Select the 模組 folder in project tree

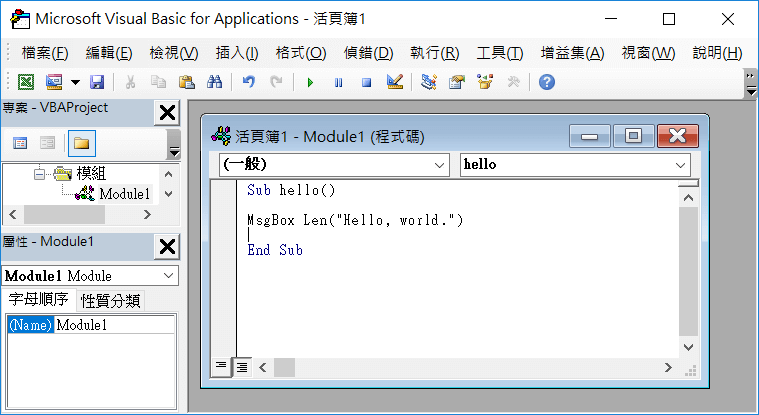pyautogui.click(x=91, y=173)
